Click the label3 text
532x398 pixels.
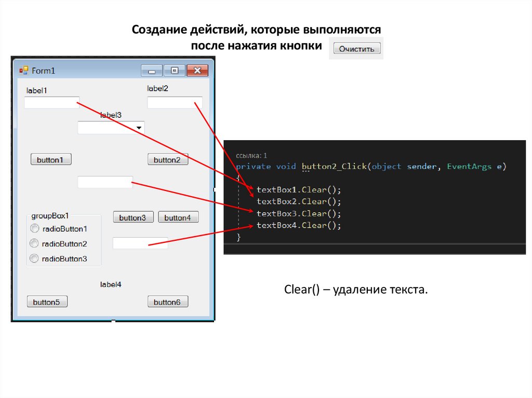pos(111,115)
